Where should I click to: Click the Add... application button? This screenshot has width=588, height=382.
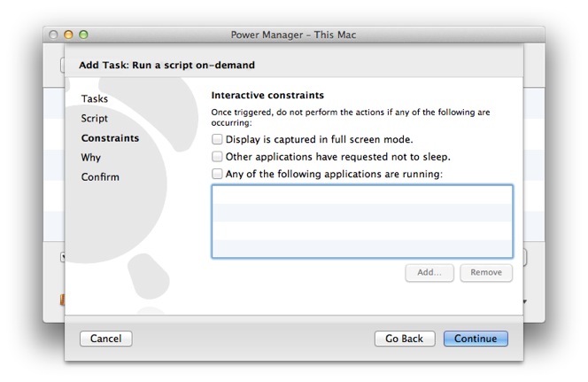pyautogui.click(x=429, y=272)
